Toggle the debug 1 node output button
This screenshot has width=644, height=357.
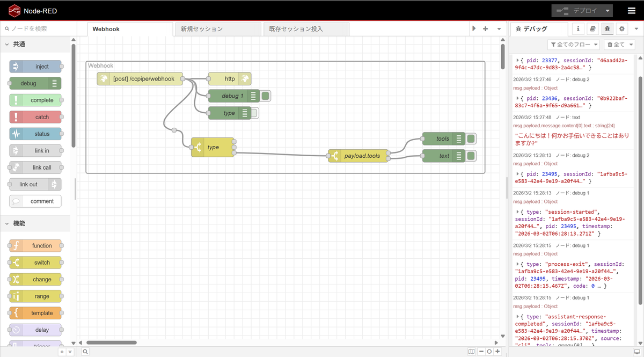pyautogui.click(x=266, y=96)
